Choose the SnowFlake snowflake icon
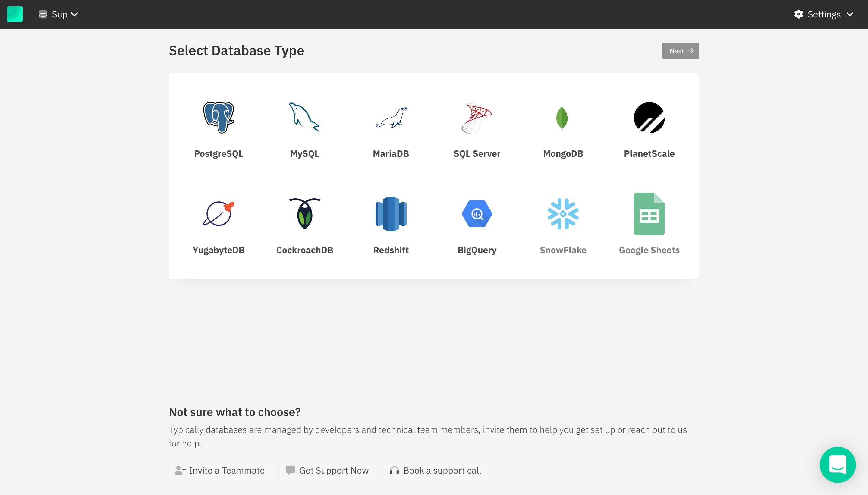The height and width of the screenshot is (495, 868). pos(563,213)
